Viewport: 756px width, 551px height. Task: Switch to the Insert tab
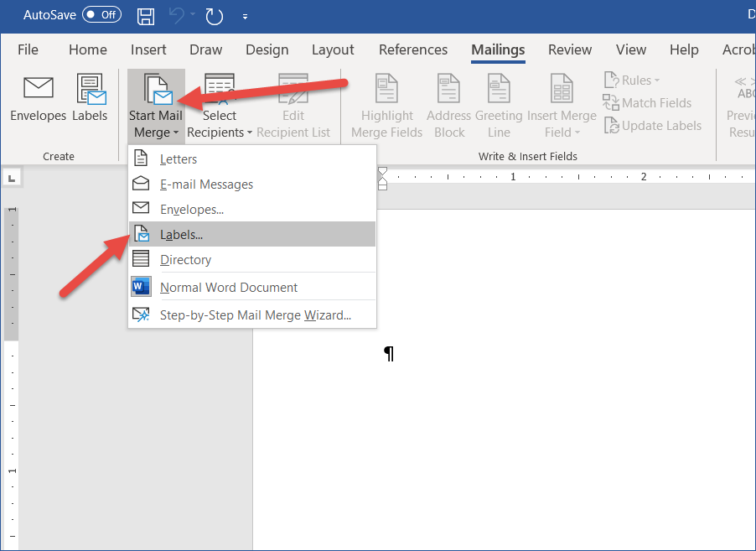point(148,49)
